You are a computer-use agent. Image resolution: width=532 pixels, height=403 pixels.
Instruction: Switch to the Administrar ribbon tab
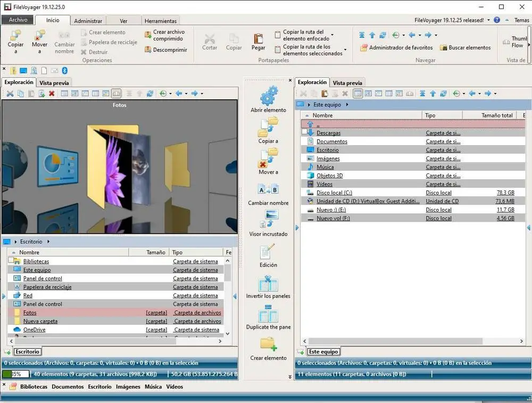coord(88,21)
